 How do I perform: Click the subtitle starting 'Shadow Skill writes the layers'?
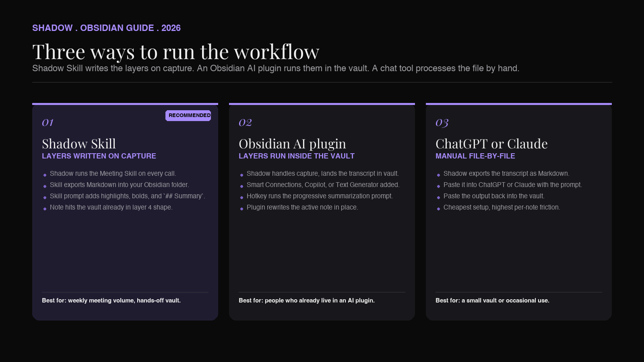coord(276,68)
